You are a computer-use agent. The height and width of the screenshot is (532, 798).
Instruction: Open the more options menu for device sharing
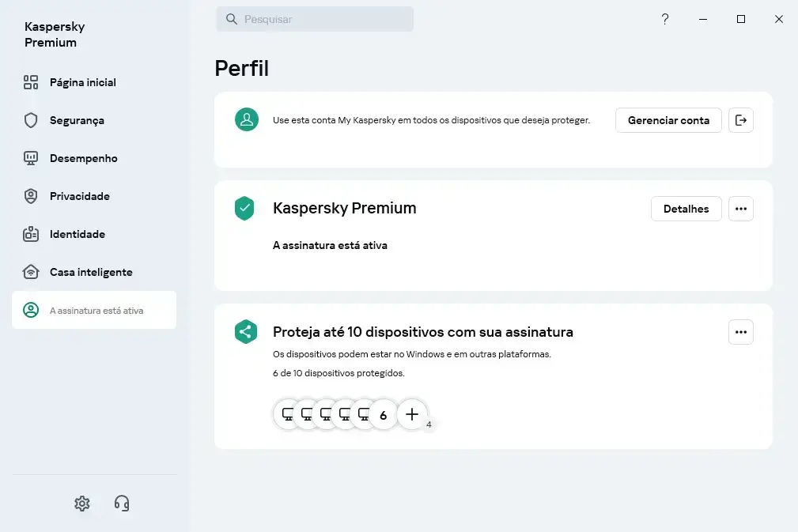741,332
